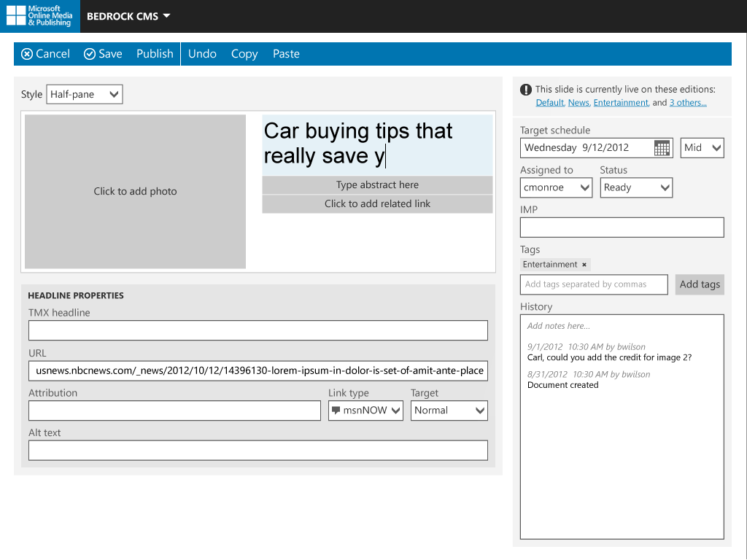Click Publish in the toolbar
Image resolution: width=747 pixels, height=560 pixels.
[x=155, y=54]
